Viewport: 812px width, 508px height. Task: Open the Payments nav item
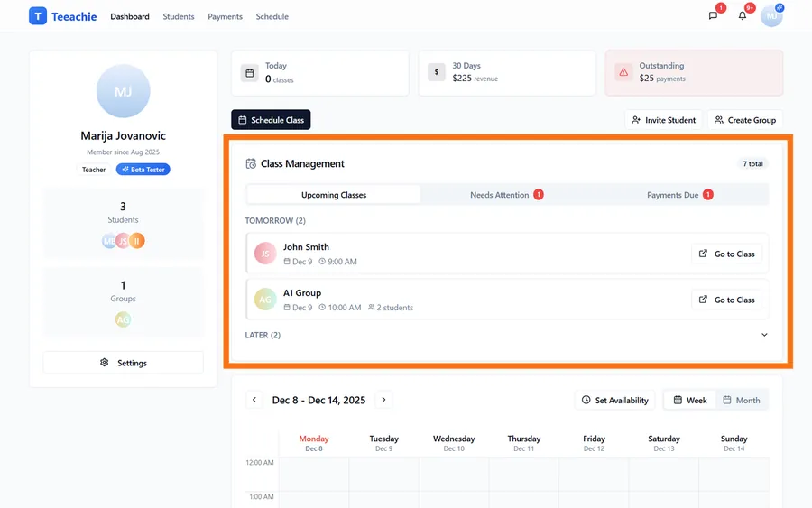[226, 16]
